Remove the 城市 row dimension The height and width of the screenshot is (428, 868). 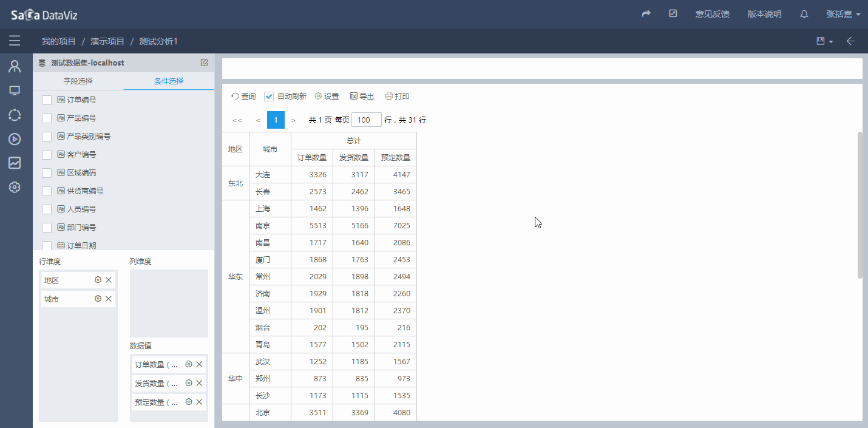pos(109,299)
